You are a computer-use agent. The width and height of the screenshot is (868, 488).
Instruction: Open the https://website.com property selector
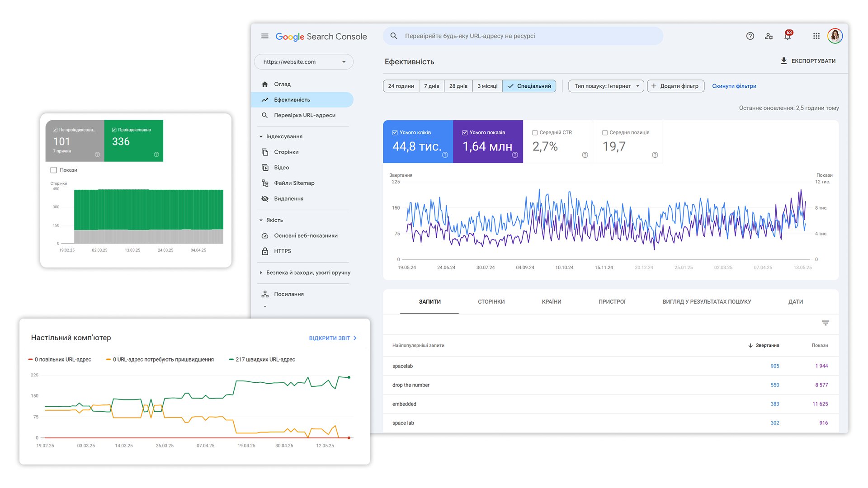pos(303,61)
